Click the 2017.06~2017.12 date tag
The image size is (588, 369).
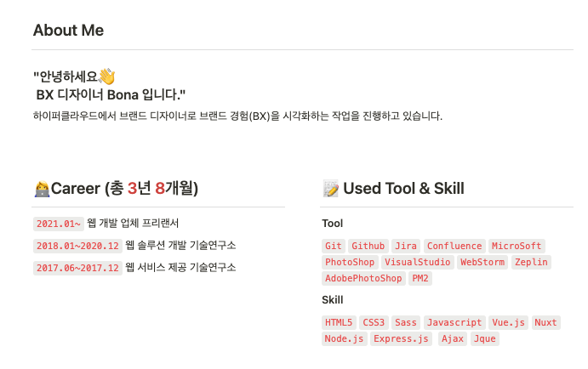(x=77, y=268)
